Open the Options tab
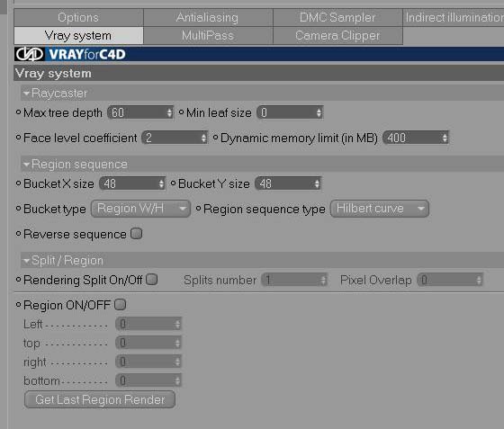 click(x=78, y=17)
